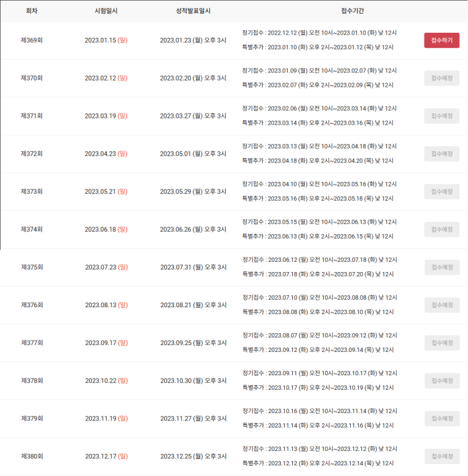Select the 성적발표일시 column header

[193, 11]
